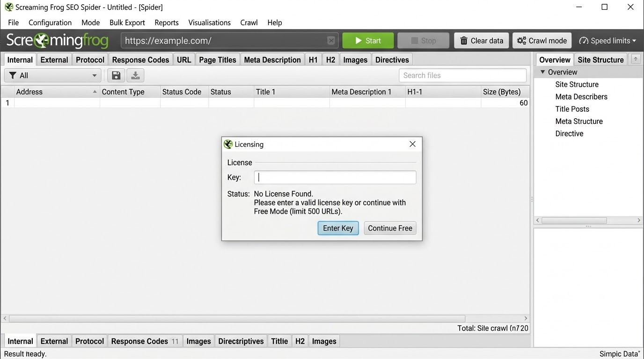Select the bottom-row Response Codes tab
This screenshot has width=644, height=359.
(x=145, y=341)
